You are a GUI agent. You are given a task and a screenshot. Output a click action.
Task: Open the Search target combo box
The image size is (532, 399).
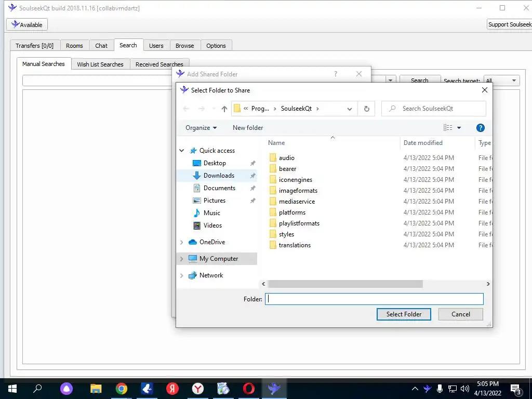pos(501,81)
